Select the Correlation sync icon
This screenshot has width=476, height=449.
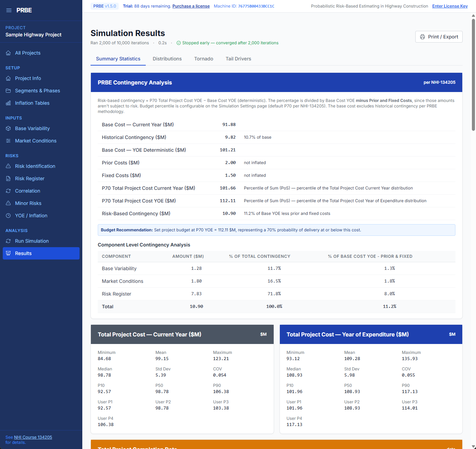coord(8,191)
